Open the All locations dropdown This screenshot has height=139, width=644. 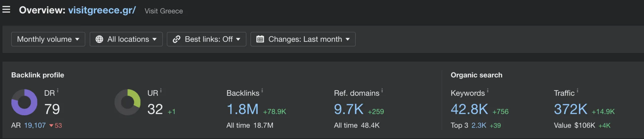click(x=126, y=39)
